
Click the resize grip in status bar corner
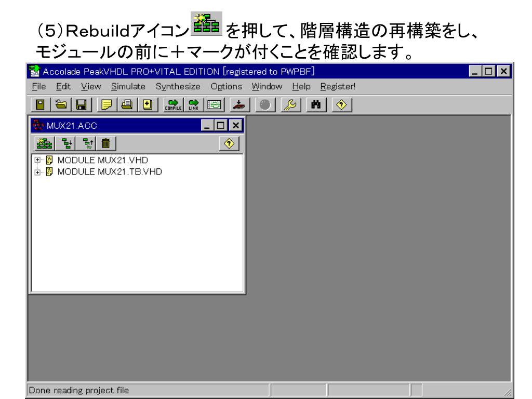[507, 392]
